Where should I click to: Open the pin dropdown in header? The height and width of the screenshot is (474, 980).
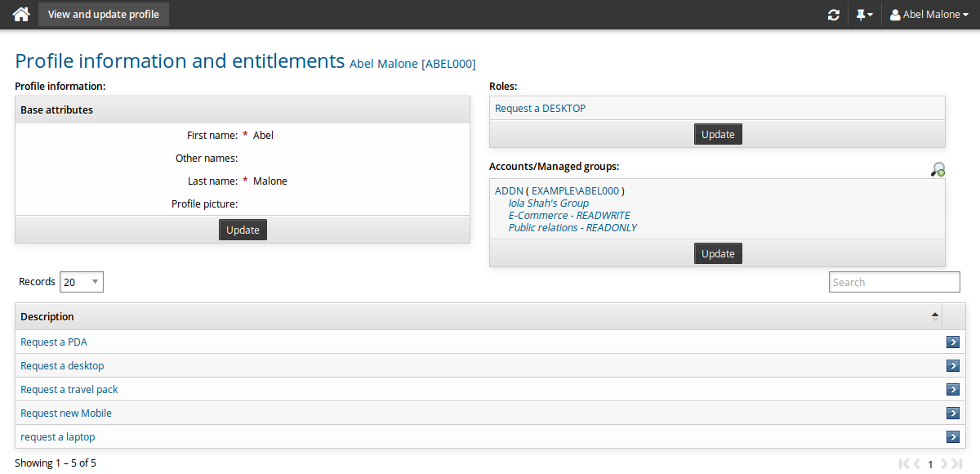[x=864, y=15]
